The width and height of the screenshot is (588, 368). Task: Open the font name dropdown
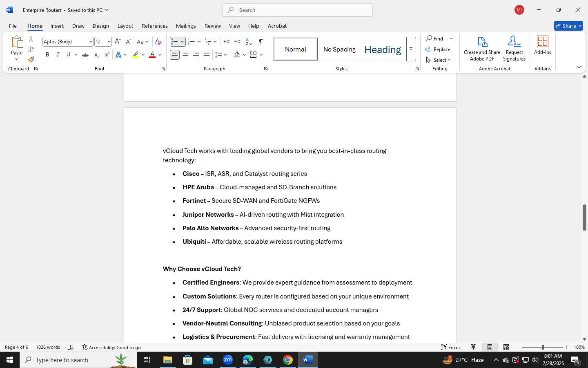91,42
